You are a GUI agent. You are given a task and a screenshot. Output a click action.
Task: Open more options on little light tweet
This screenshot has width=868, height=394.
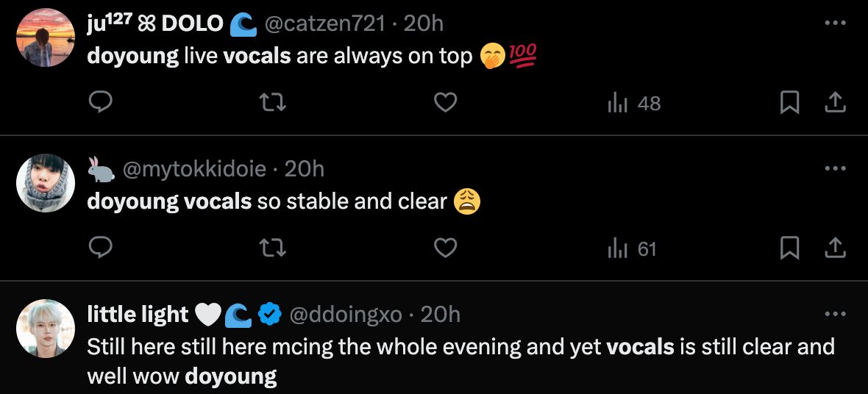pyautogui.click(x=835, y=315)
